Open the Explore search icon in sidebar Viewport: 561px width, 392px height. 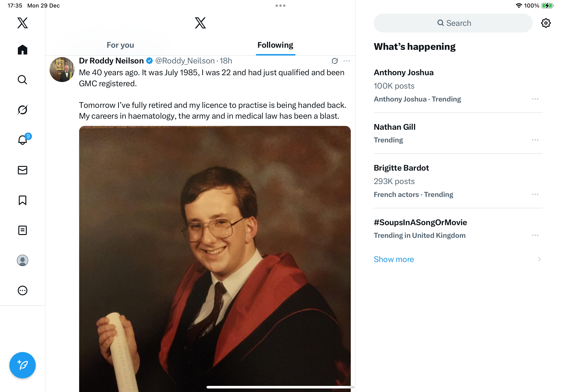click(23, 80)
